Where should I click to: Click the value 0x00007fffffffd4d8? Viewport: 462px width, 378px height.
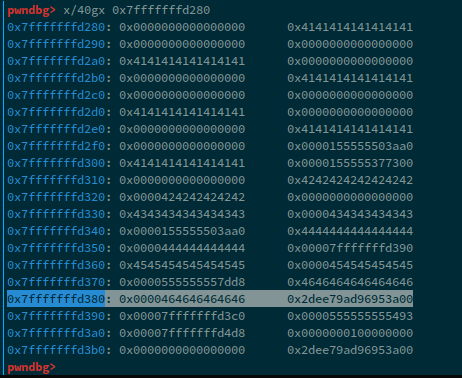point(182,333)
